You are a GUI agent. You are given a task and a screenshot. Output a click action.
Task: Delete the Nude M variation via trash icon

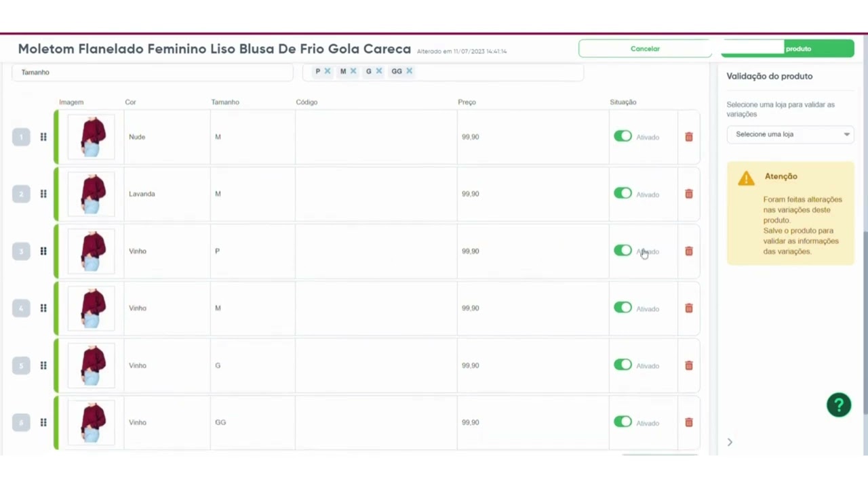pos(688,136)
